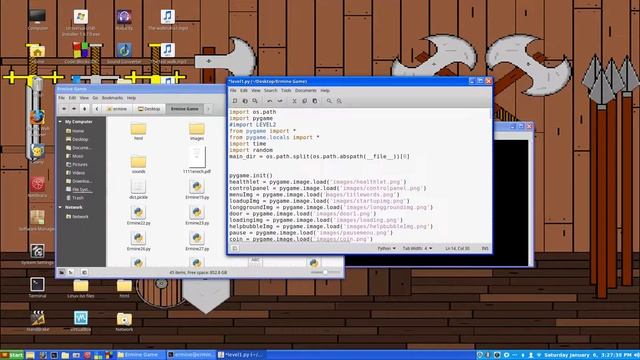Screen dimensions: 640x360
Task: Select the Ermine27.py Python file
Action: coord(197,240)
